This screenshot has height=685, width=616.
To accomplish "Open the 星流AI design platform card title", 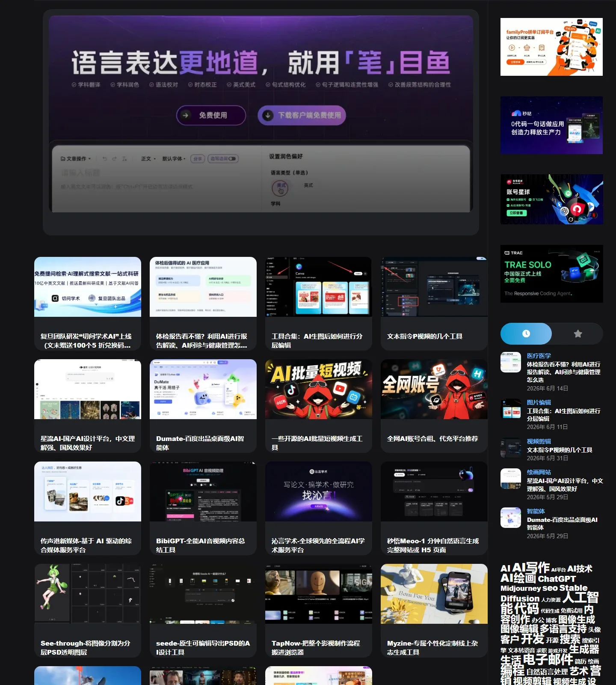I will point(88,443).
